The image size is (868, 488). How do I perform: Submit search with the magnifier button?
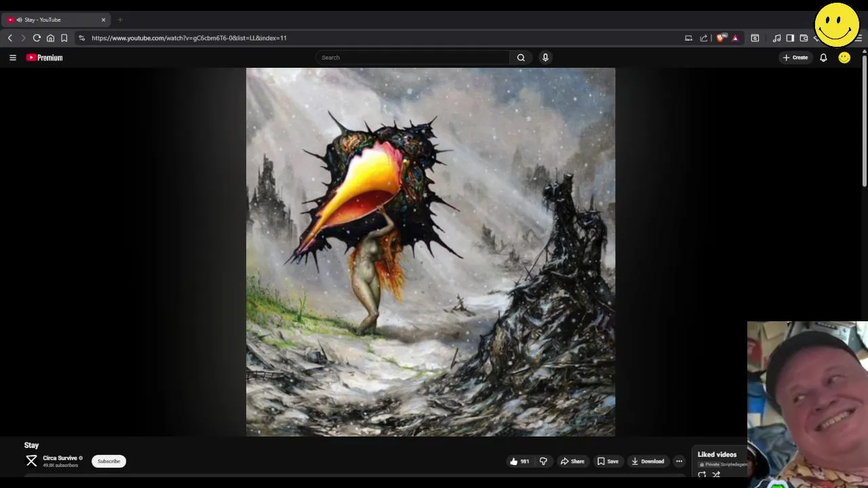click(x=521, y=58)
